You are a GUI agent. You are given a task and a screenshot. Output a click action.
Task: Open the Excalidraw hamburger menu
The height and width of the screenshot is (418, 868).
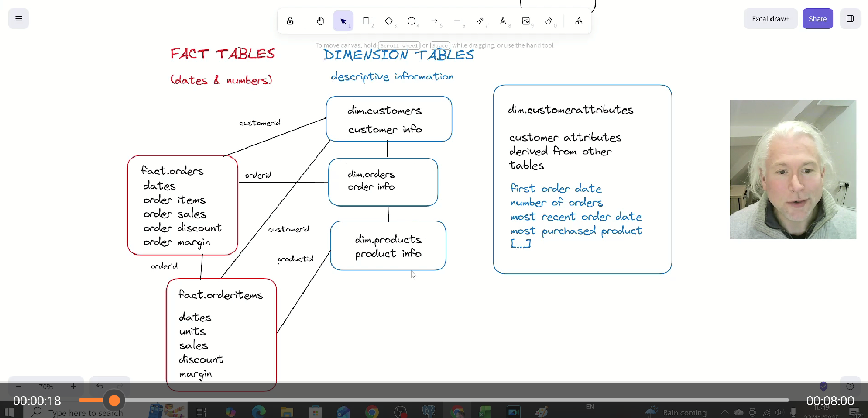click(18, 18)
